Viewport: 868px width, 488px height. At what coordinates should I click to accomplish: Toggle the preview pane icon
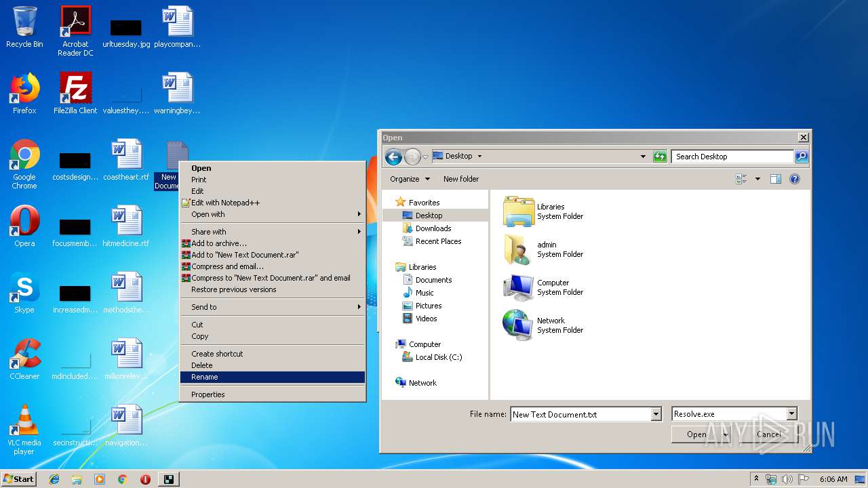coord(776,179)
